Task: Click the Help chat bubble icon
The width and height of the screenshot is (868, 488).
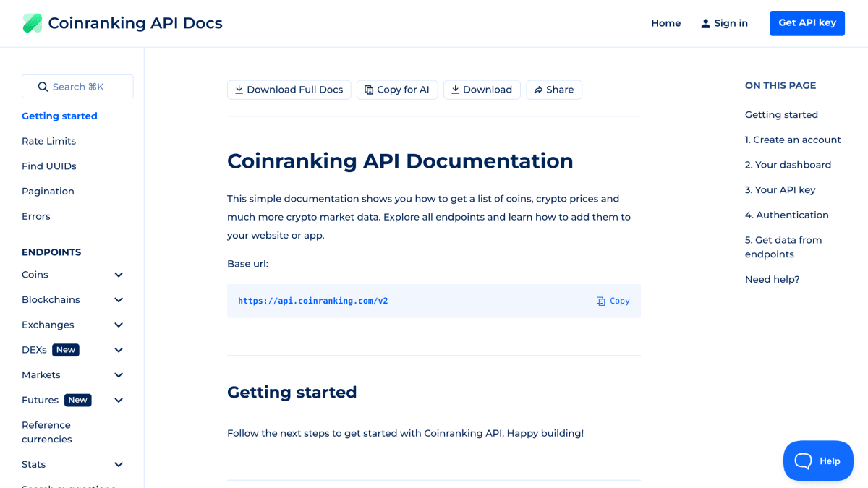Action: [804, 461]
